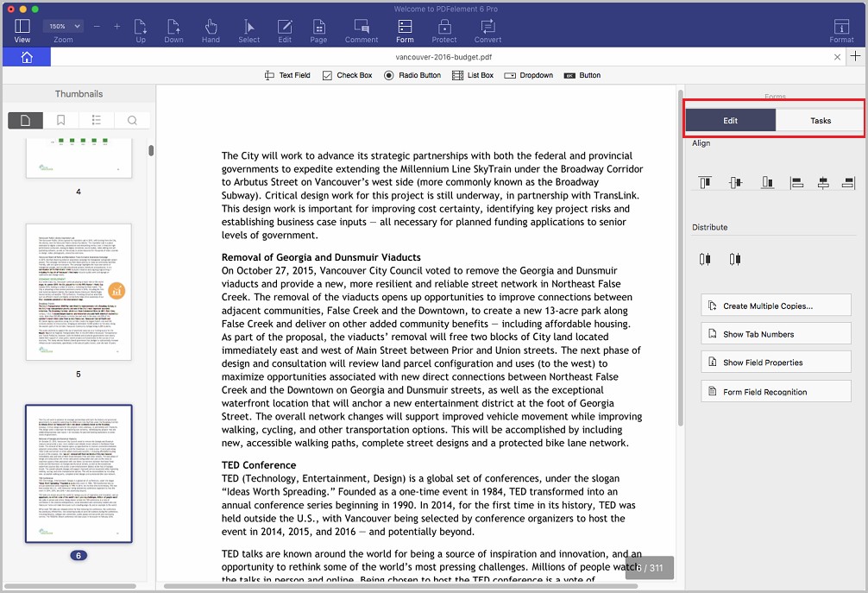868x593 pixels.
Task: Click the home icon tab
Action: pos(27,57)
